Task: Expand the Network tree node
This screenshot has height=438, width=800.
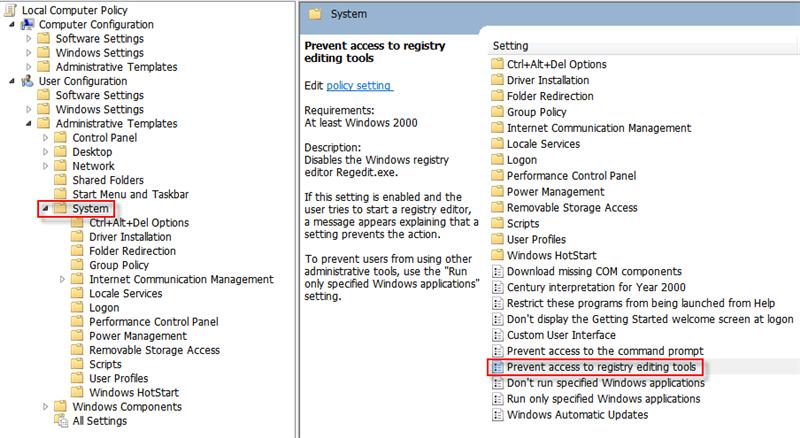Action: [45, 166]
